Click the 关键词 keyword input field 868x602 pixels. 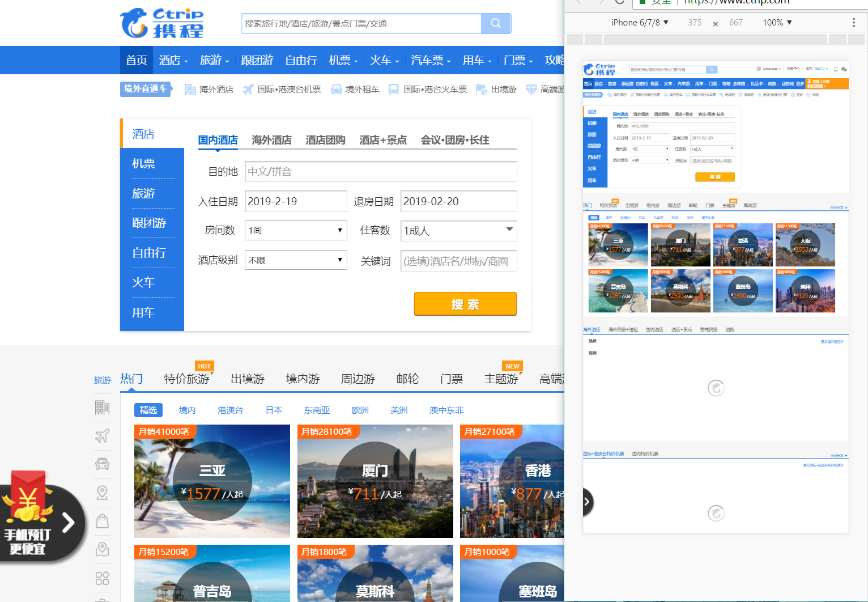tap(458, 261)
